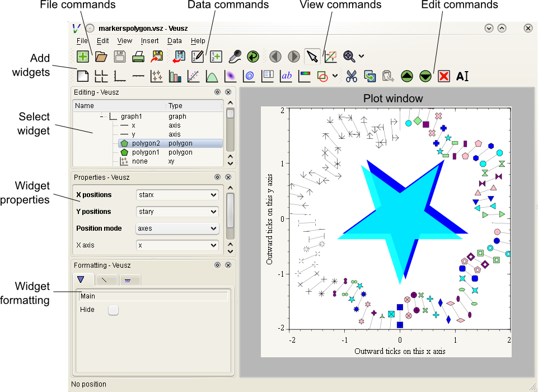
Task: Switch to the line formatting tab
Action: click(x=106, y=281)
